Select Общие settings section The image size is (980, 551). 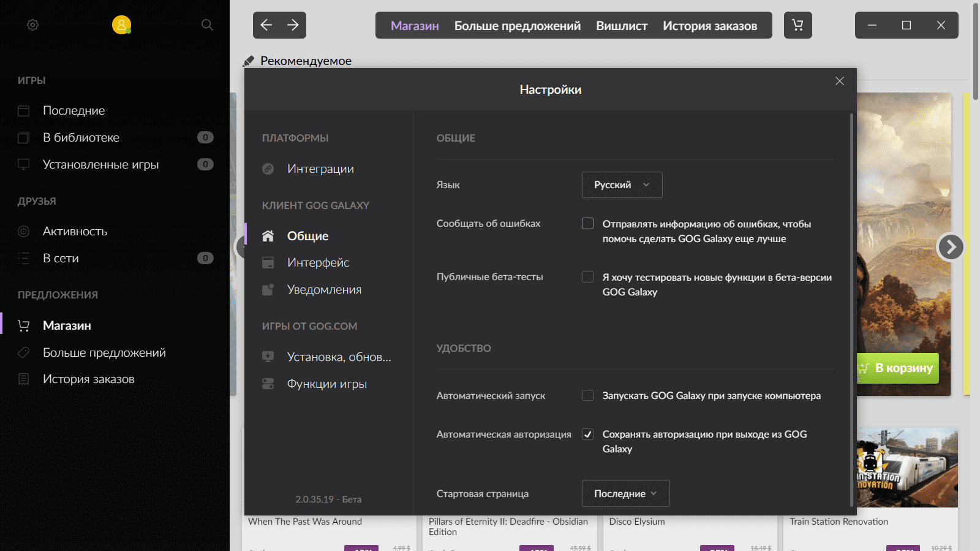pos(308,236)
